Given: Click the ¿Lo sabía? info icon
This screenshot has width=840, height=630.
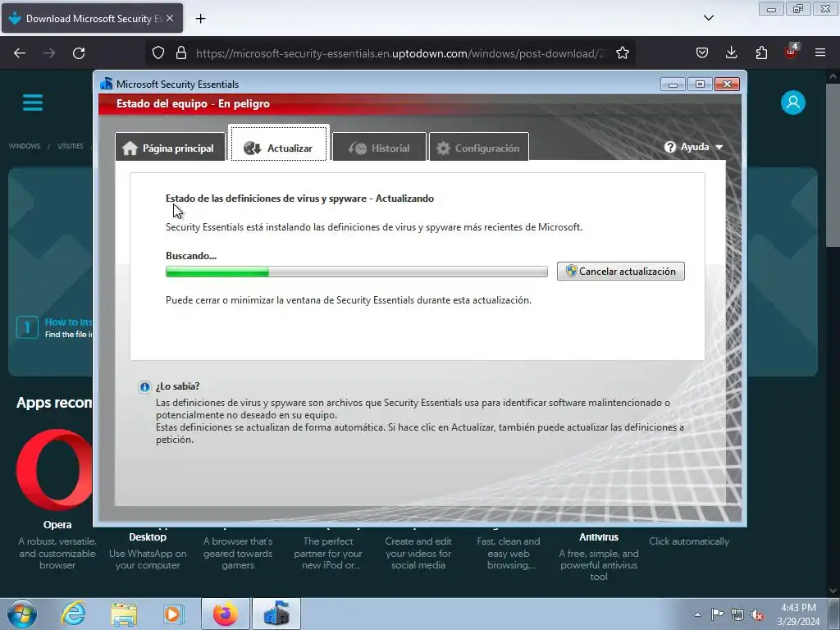Looking at the screenshot, I should [144, 387].
